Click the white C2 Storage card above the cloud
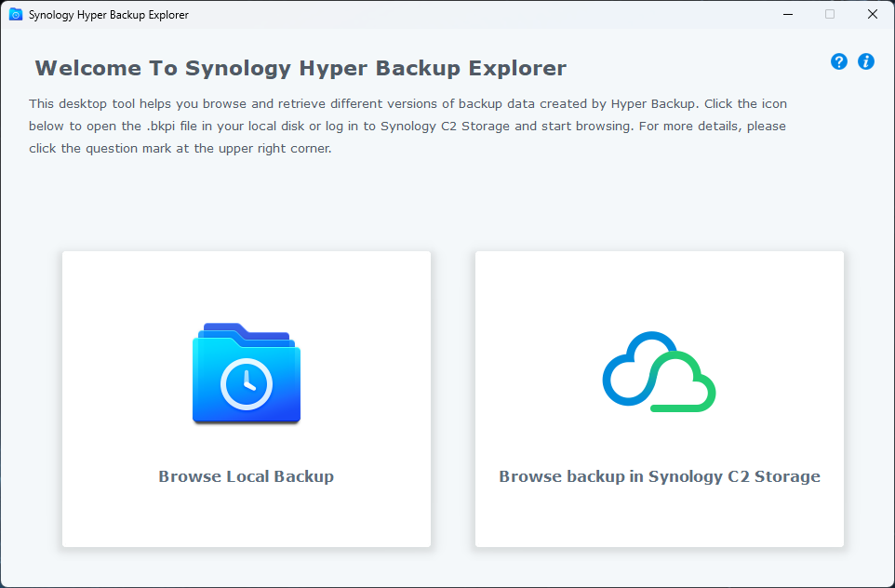The height and width of the screenshot is (588, 895). [x=660, y=290]
